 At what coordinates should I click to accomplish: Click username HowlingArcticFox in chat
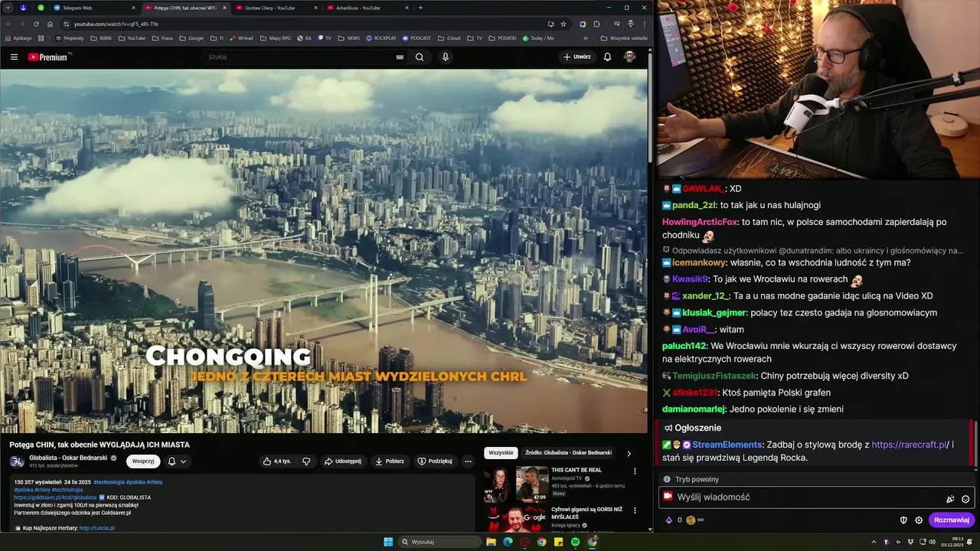coord(700,222)
